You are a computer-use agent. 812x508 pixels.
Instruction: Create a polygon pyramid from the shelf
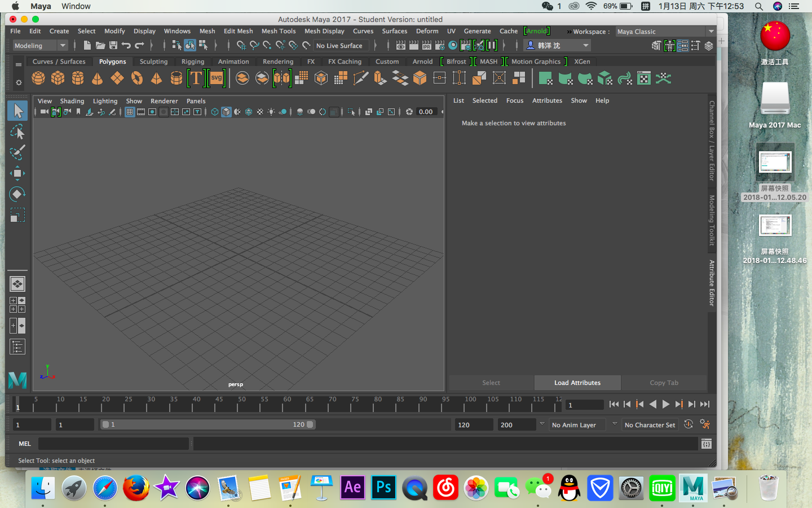pyautogui.click(x=156, y=78)
